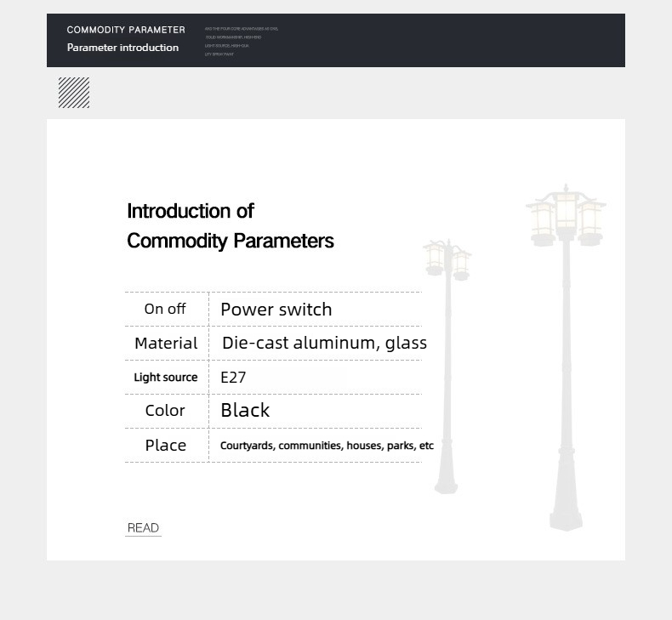This screenshot has width=672, height=620.
Task: Select the Material row label
Action: click(x=166, y=344)
